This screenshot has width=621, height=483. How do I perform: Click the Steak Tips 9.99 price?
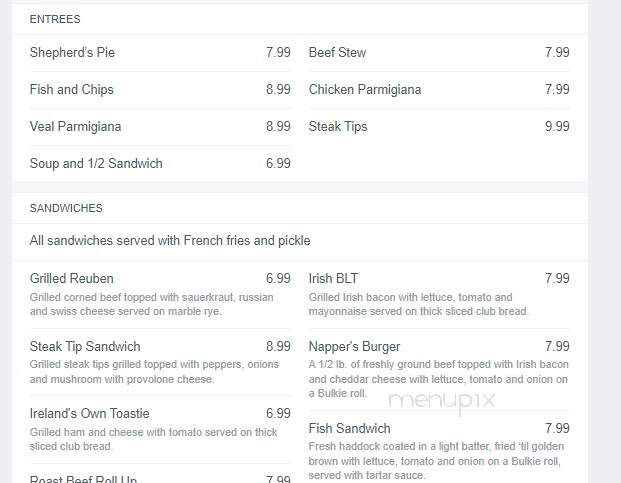click(557, 127)
